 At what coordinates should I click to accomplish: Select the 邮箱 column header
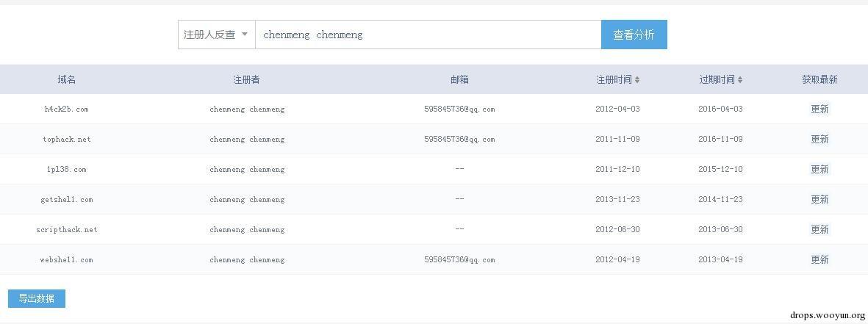[459, 79]
